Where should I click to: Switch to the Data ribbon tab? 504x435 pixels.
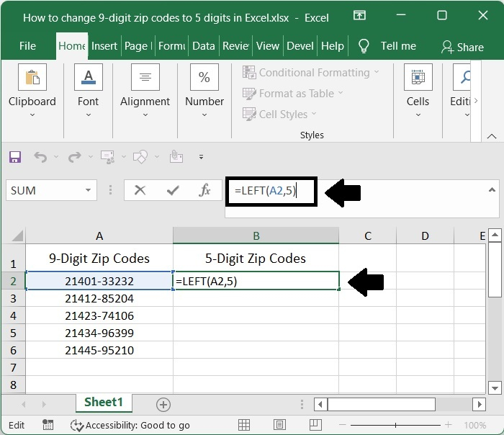(x=203, y=46)
